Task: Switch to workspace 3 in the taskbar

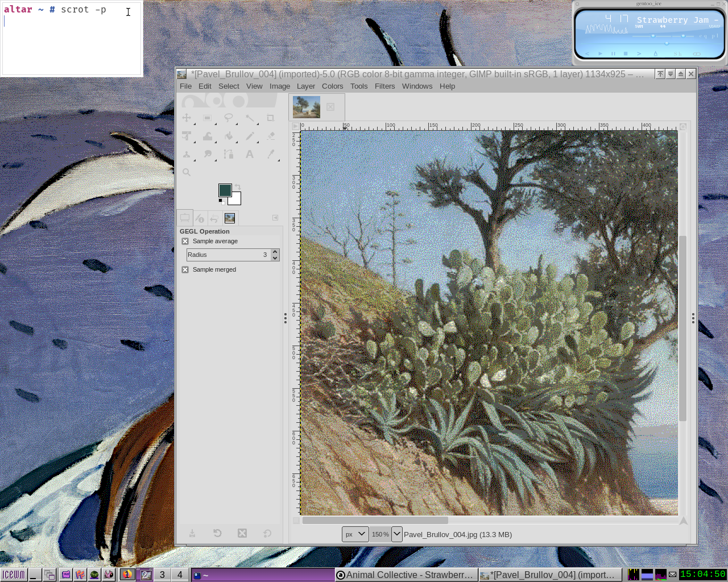Action: tap(162, 575)
